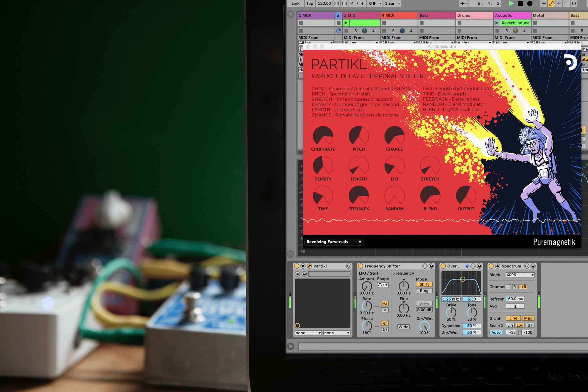Toggle the Link button in Live's control bar
The height and width of the screenshot is (392, 588).
coord(295,4)
